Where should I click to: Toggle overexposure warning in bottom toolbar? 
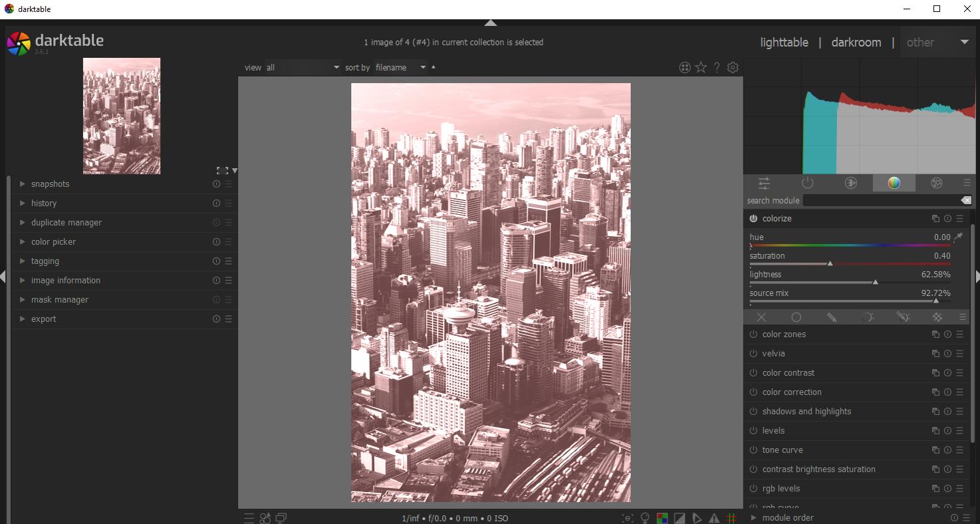679,517
